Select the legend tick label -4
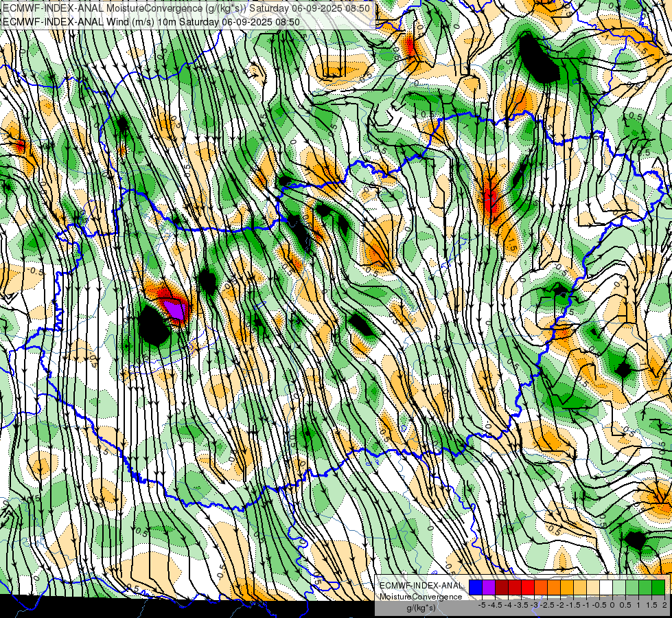 click(x=508, y=605)
